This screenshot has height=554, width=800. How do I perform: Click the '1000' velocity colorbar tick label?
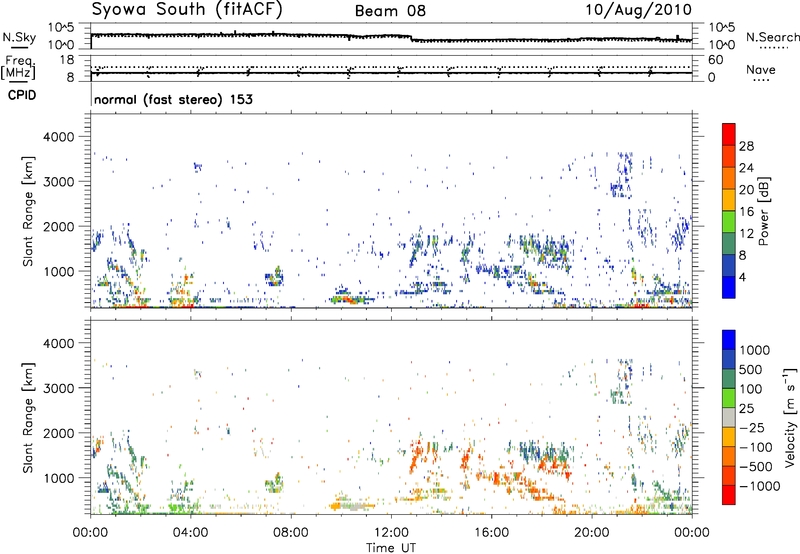[754, 350]
